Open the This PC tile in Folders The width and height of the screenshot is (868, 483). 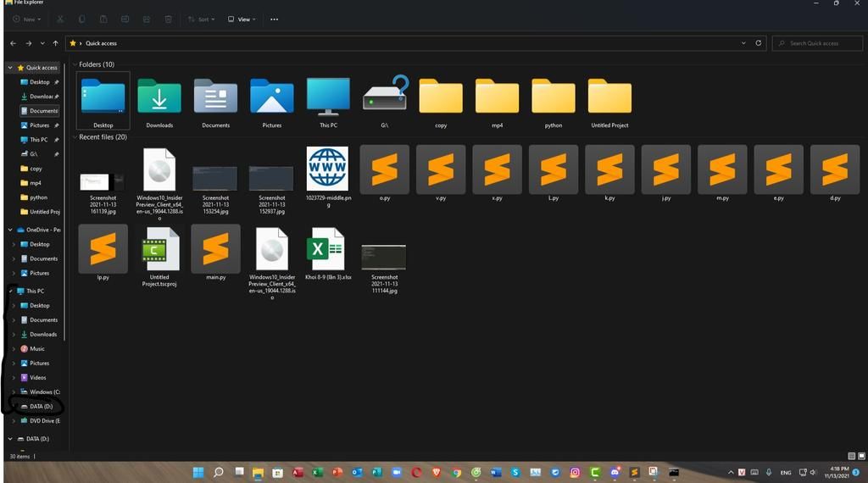coord(328,103)
